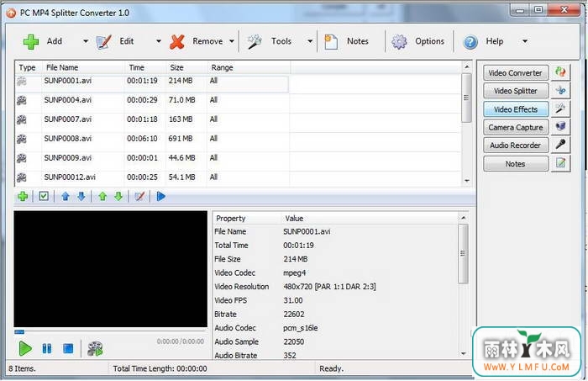This screenshot has height=381, width=588.
Task: Click the green up arrow icon
Action: [102, 196]
